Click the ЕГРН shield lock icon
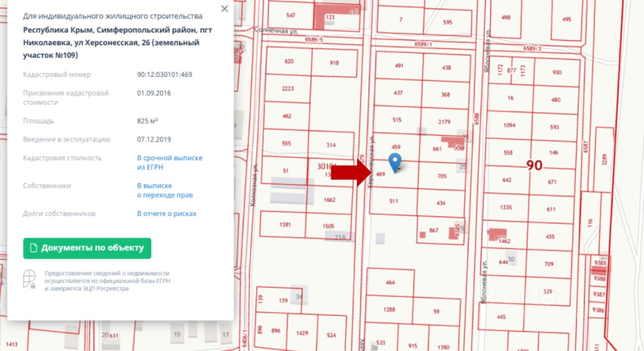This screenshot has width=644, height=351. click(x=30, y=279)
